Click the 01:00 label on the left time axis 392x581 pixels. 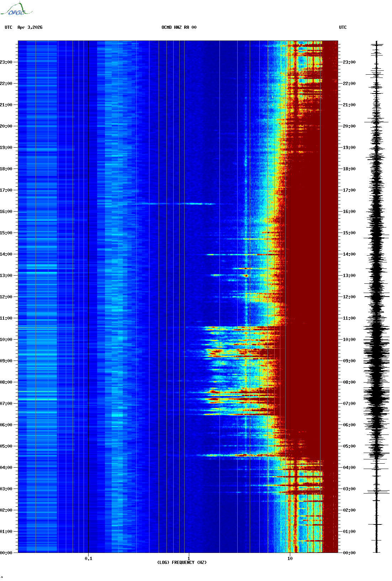6,532
